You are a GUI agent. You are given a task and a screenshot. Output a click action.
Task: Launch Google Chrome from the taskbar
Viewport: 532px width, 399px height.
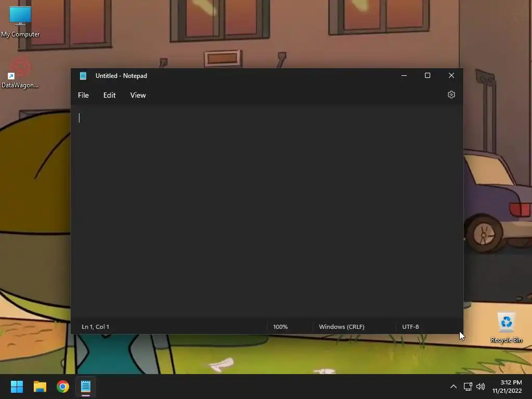pos(63,387)
